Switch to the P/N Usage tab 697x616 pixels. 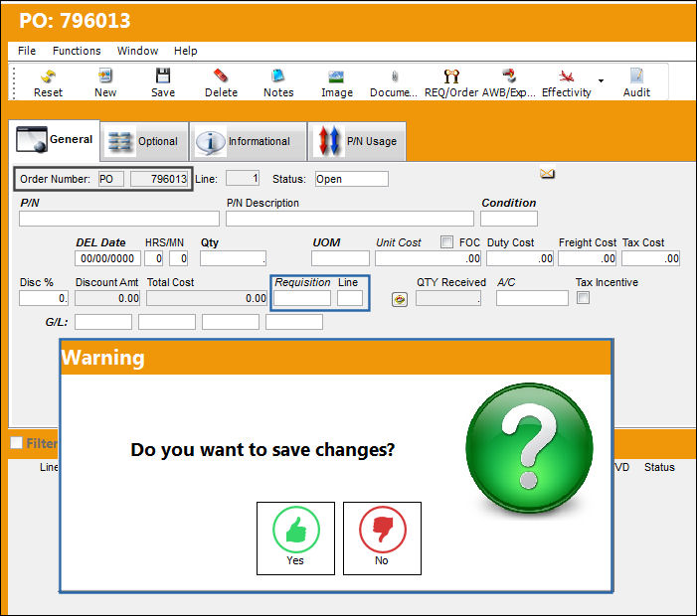(357, 141)
